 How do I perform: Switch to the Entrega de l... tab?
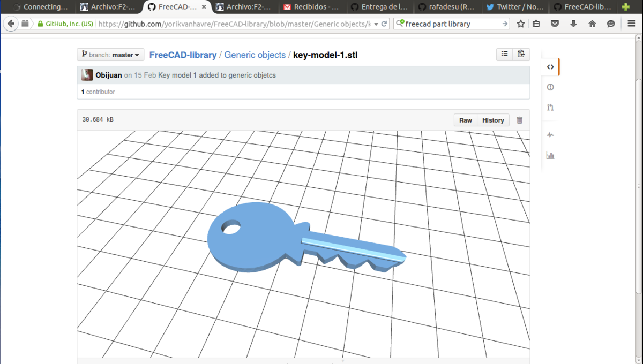[379, 7]
